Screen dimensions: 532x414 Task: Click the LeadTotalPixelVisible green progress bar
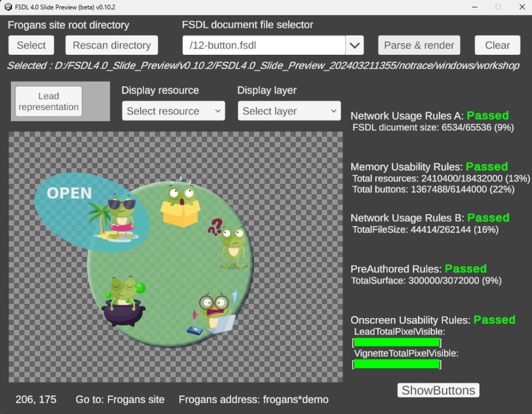click(x=397, y=343)
